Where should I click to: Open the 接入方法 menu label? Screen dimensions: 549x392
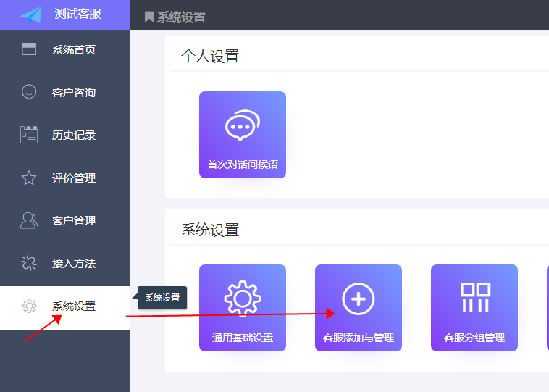point(74,264)
